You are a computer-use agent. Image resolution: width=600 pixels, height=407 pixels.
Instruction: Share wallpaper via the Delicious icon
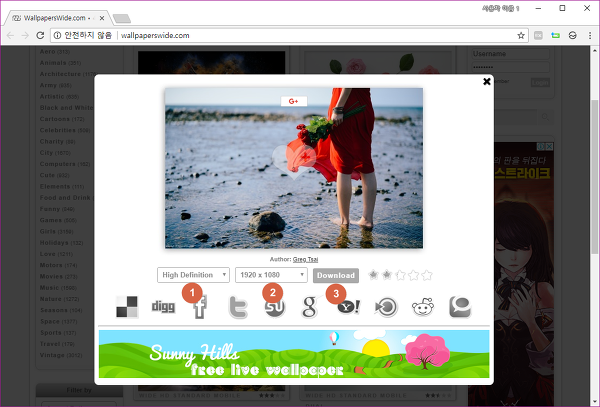tap(127, 307)
